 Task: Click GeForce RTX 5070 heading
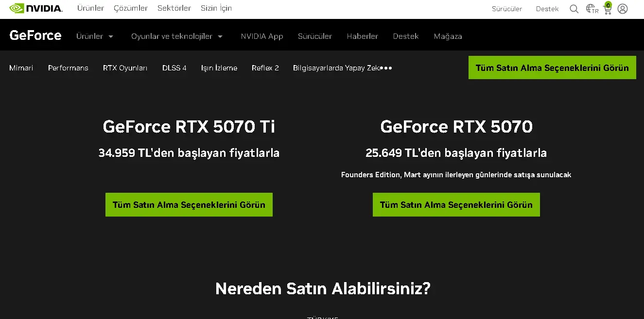pos(456,127)
